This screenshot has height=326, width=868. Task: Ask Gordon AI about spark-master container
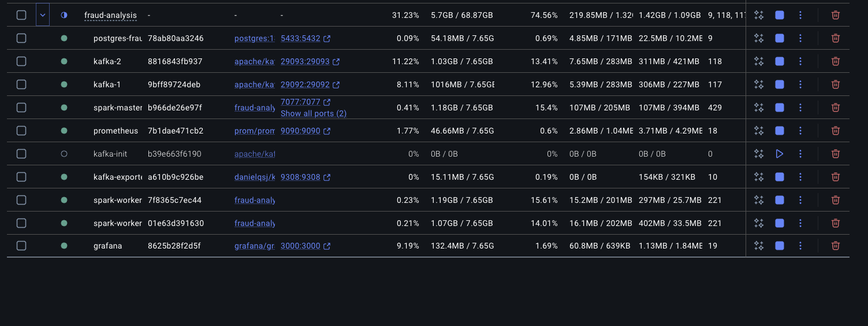[x=759, y=108]
